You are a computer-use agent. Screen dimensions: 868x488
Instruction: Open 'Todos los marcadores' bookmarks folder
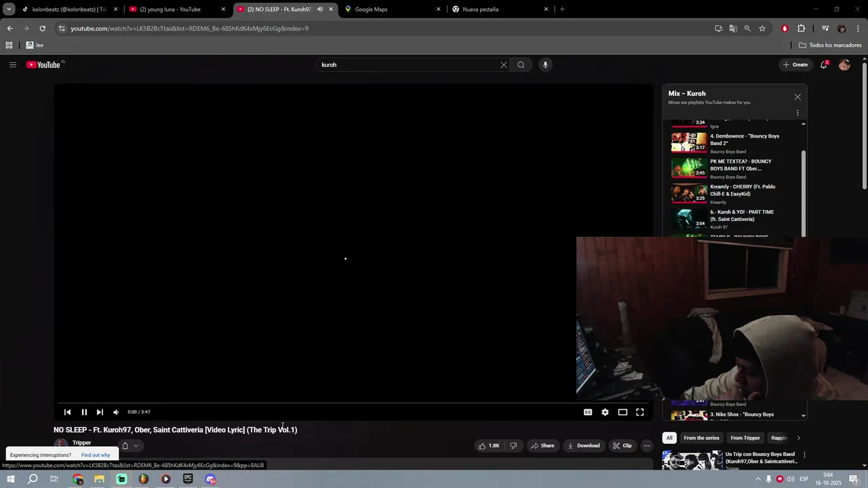(830, 45)
